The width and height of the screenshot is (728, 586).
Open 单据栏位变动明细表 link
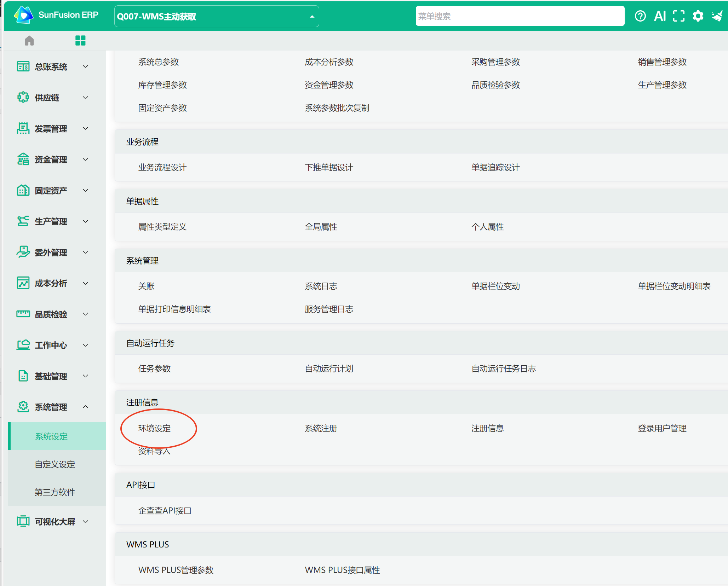click(674, 286)
